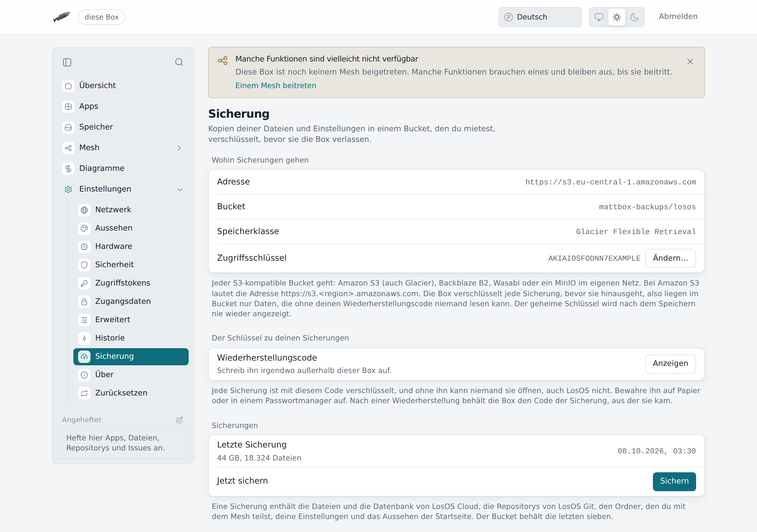The height and width of the screenshot is (532, 757).
Task: Switch to system theme mode
Action: tap(599, 17)
